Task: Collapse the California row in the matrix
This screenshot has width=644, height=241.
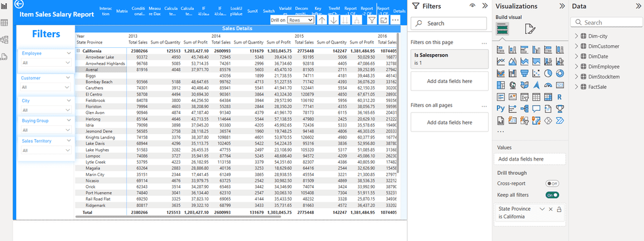Action: pos(78,51)
